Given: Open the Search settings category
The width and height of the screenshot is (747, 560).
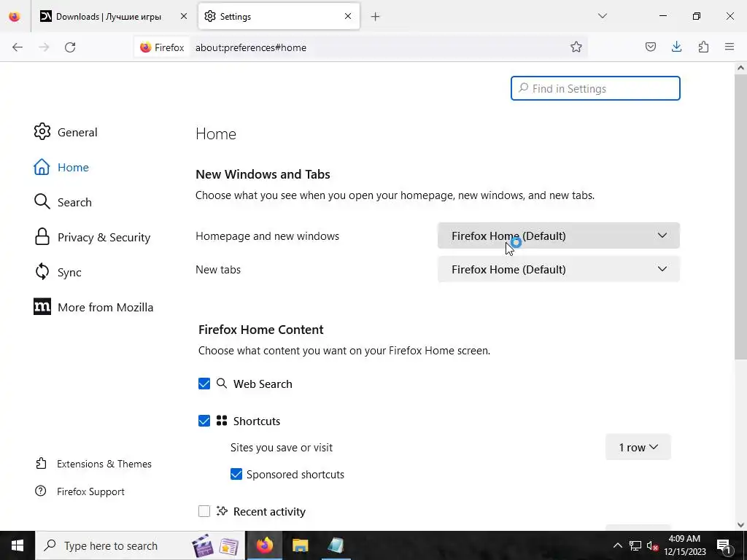Looking at the screenshot, I should [x=63, y=202].
